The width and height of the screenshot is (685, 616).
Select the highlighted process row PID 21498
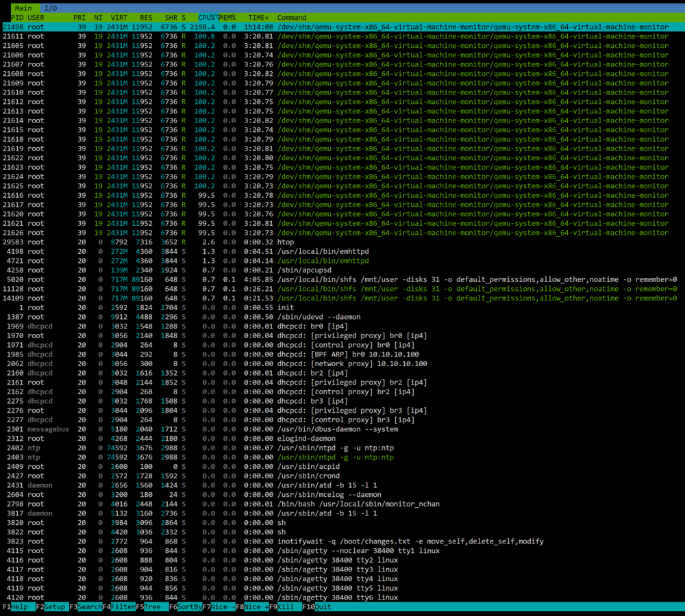(342, 27)
